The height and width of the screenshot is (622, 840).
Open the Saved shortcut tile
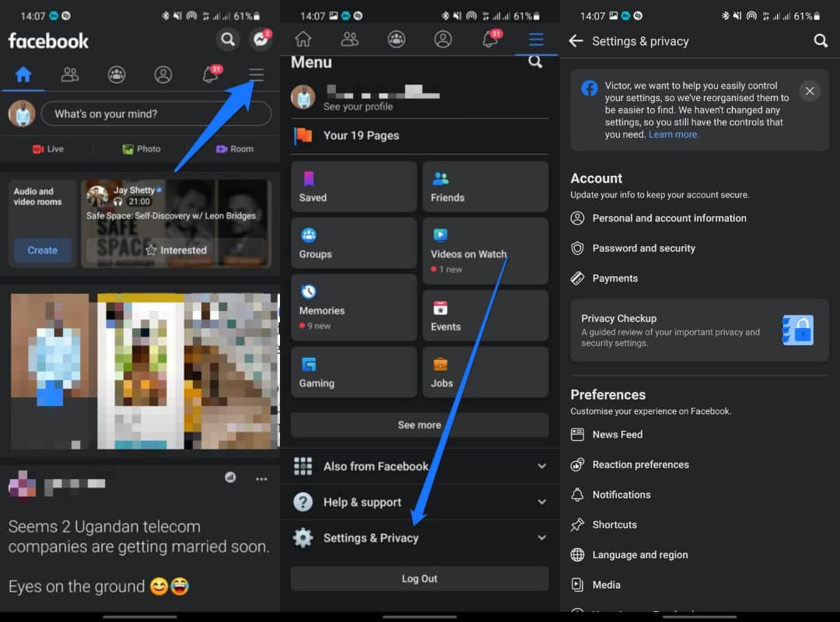point(354,187)
